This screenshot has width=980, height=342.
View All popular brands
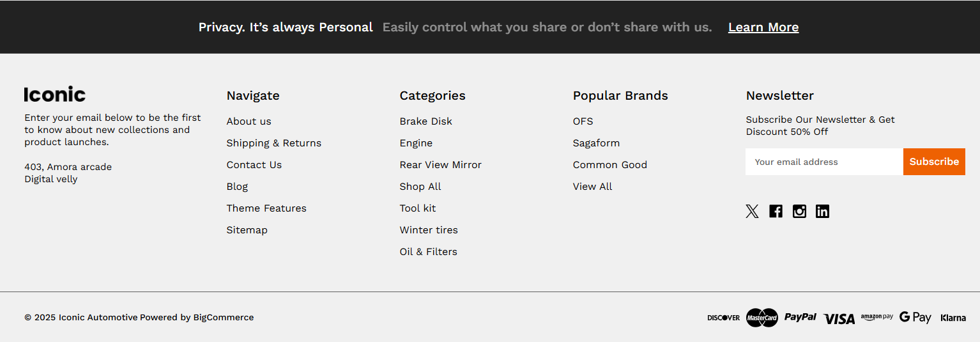point(592,187)
